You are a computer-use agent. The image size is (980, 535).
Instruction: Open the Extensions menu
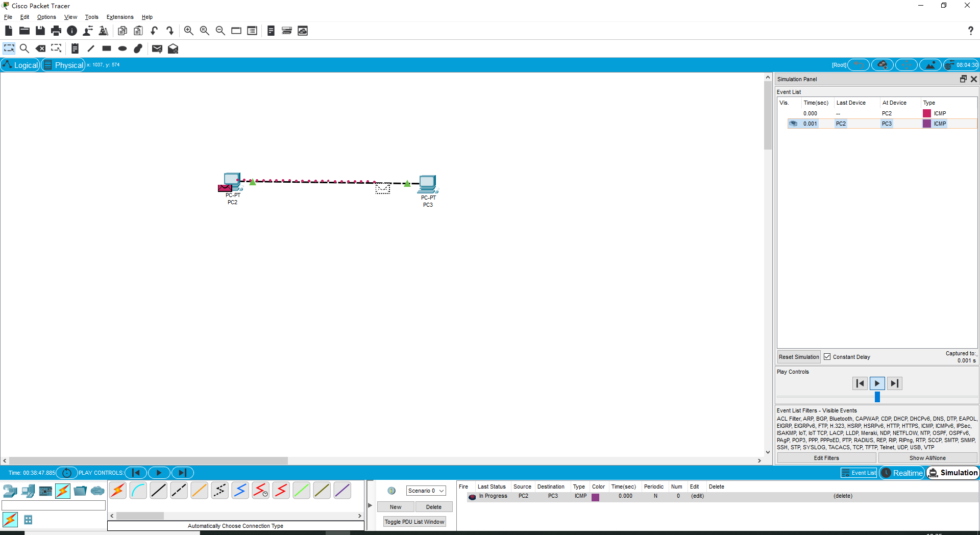(x=120, y=17)
